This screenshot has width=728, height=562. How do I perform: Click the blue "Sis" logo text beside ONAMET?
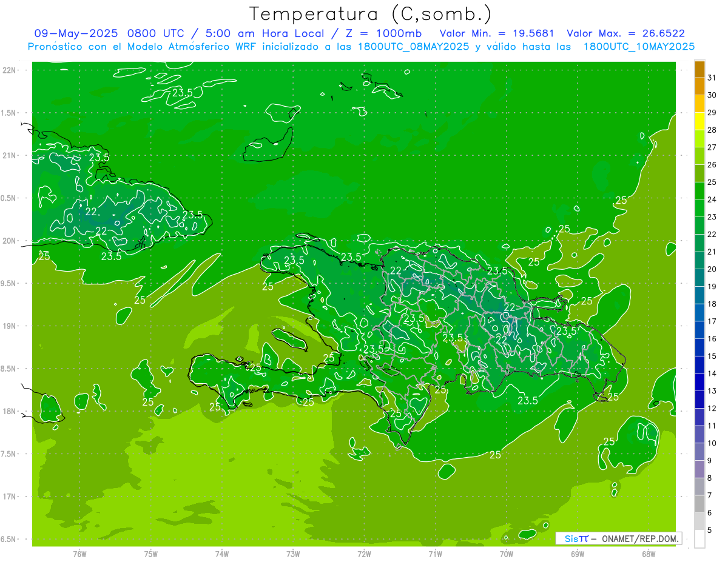pos(571,538)
